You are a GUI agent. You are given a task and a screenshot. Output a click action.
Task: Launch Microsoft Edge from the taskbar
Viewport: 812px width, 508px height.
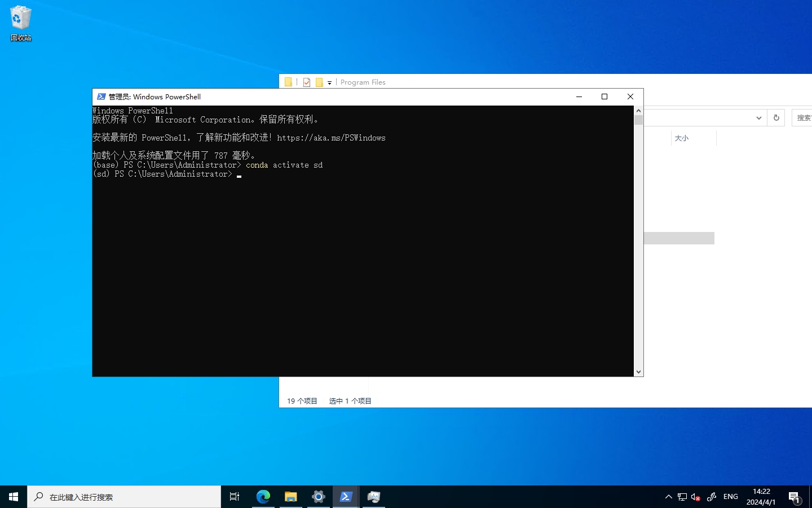coord(263,497)
